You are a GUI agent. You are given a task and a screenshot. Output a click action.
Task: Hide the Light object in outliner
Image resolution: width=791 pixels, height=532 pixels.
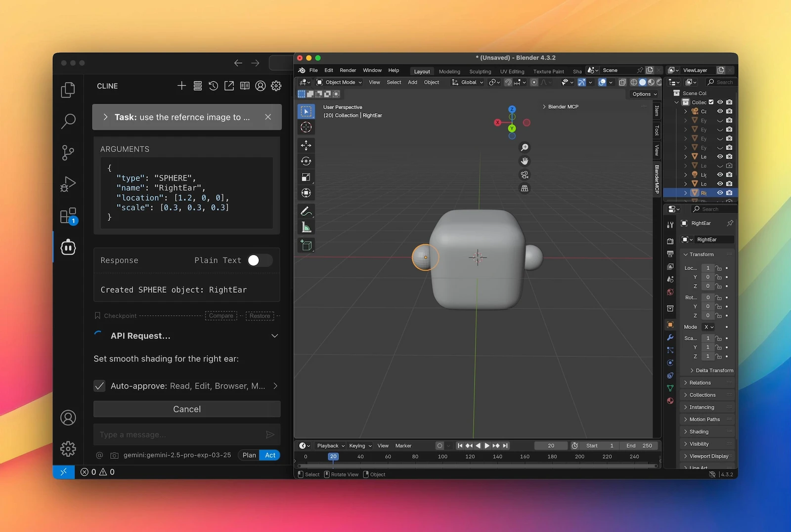(720, 174)
